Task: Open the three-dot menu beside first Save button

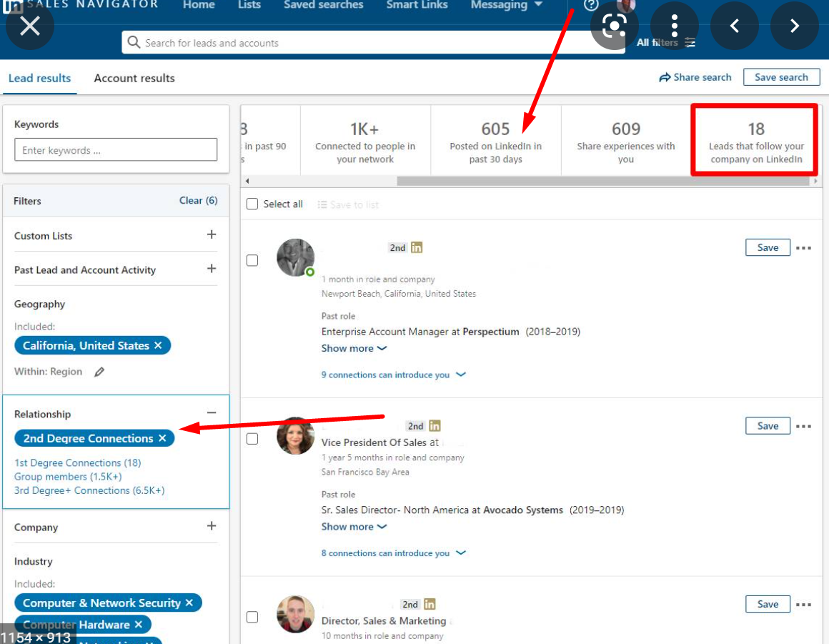Action: (805, 247)
